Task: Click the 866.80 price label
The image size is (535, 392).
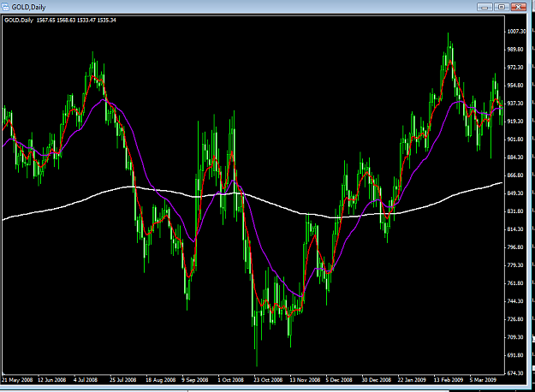Action: 515,175
